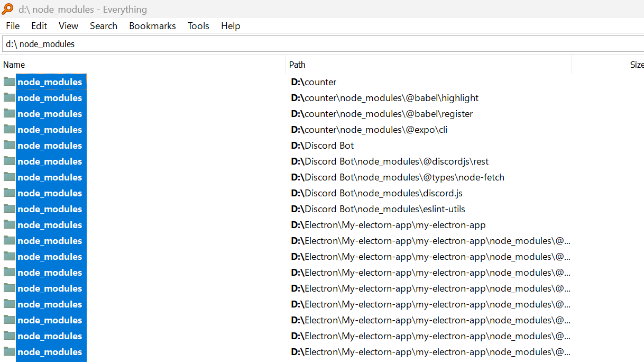The height and width of the screenshot is (362, 644).
Task: Click the folder icon in the @types\node-fetch row
Action: pos(10,177)
